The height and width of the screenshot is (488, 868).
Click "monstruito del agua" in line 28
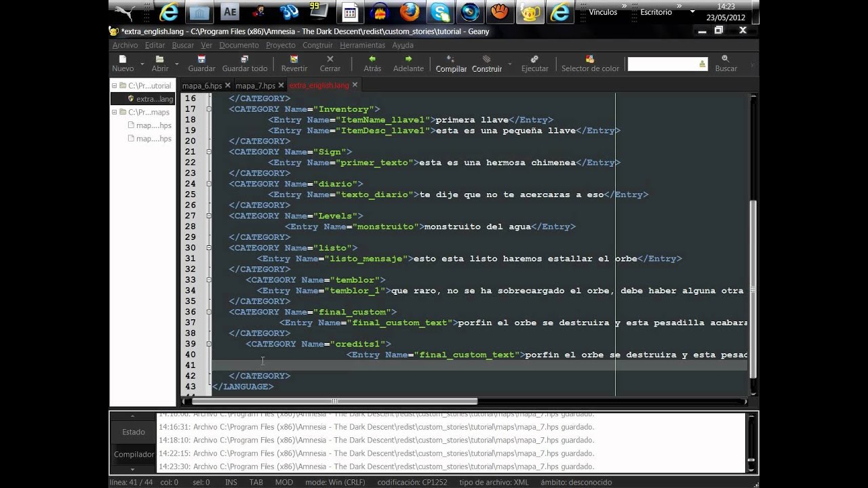click(477, 226)
